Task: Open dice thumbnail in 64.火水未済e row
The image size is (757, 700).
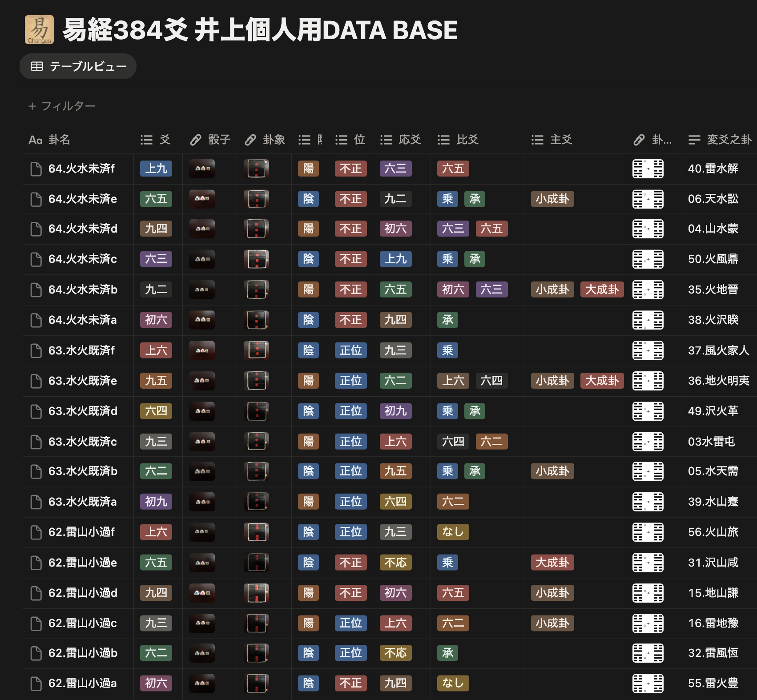Action: point(202,199)
